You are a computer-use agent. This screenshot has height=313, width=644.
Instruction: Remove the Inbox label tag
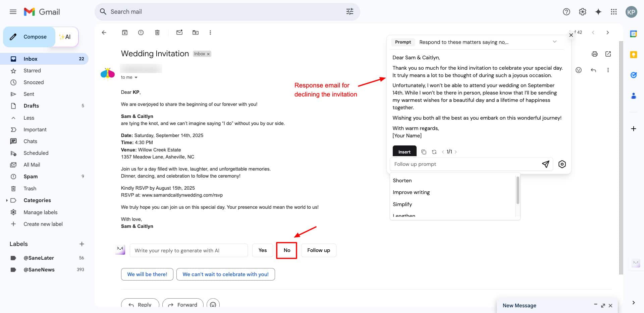(x=208, y=54)
